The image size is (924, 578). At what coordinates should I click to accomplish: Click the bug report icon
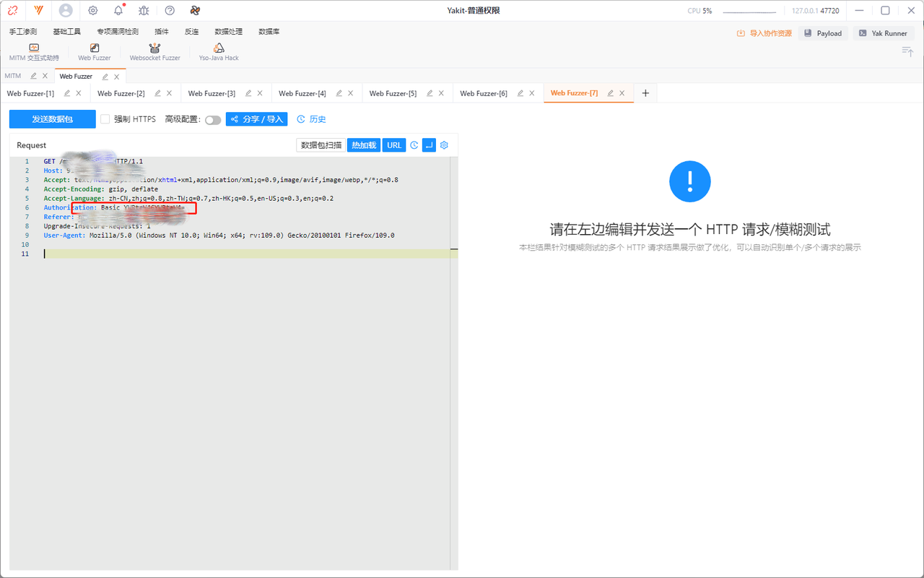pyautogui.click(x=144, y=11)
